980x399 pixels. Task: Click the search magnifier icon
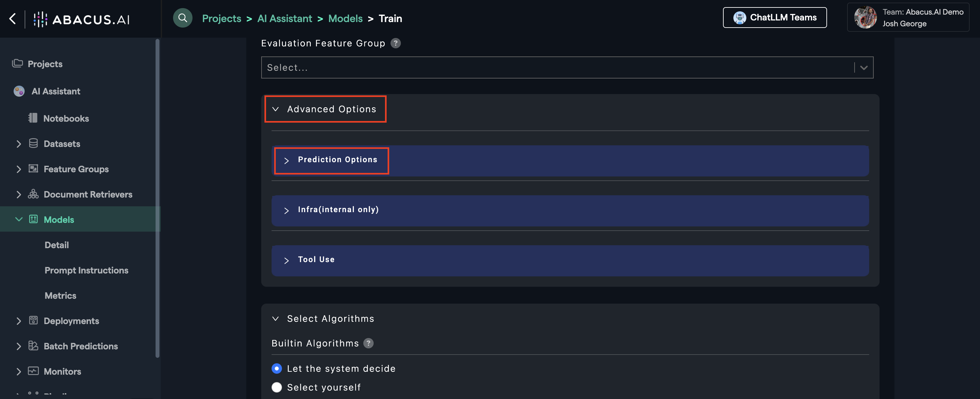click(x=182, y=18)
